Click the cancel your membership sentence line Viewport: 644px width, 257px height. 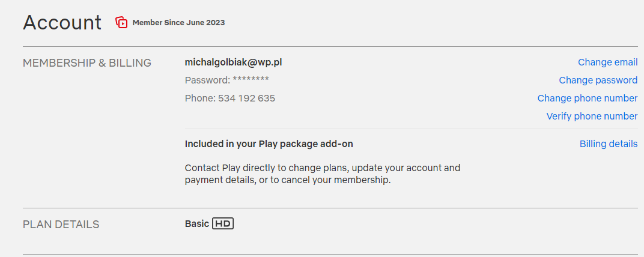(x=288, y=180)
